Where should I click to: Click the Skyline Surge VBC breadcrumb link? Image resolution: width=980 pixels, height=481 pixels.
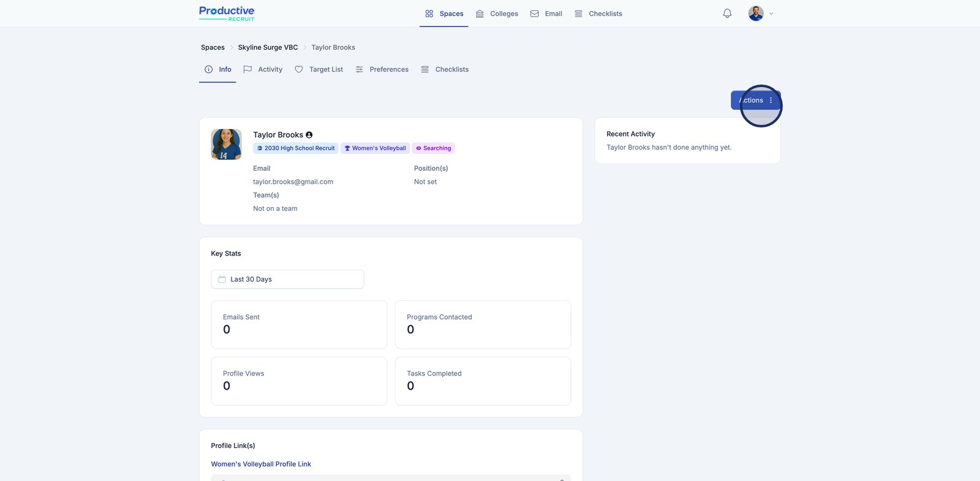(x=268, y=48)
